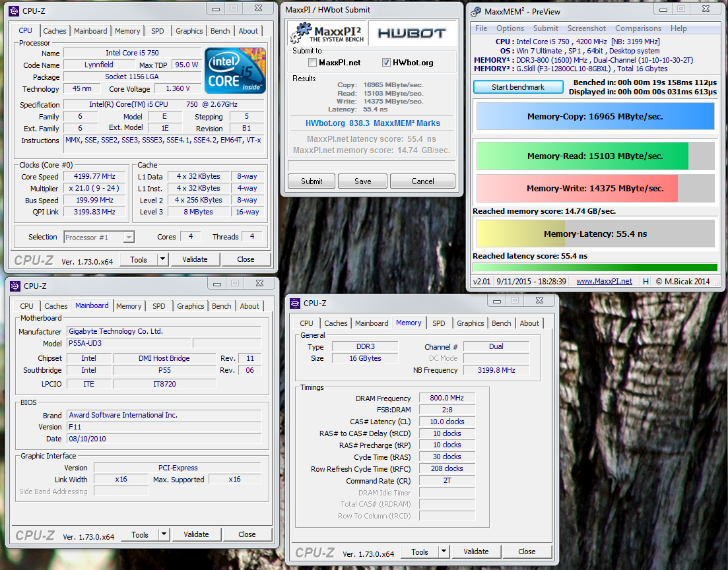Click the BIOS date 08/10/2010 field
This screenshot has width=728, height=570.
tap(164, 439)
